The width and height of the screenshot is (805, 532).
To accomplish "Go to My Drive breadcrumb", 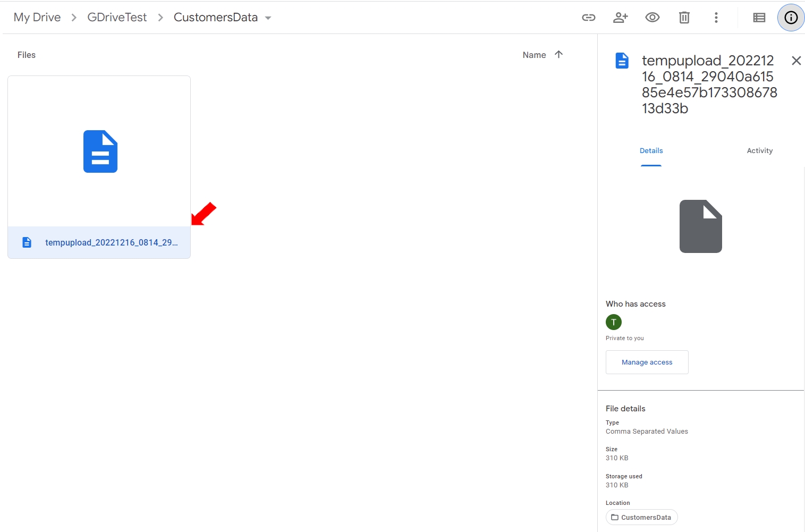I will tap(37, 18).
